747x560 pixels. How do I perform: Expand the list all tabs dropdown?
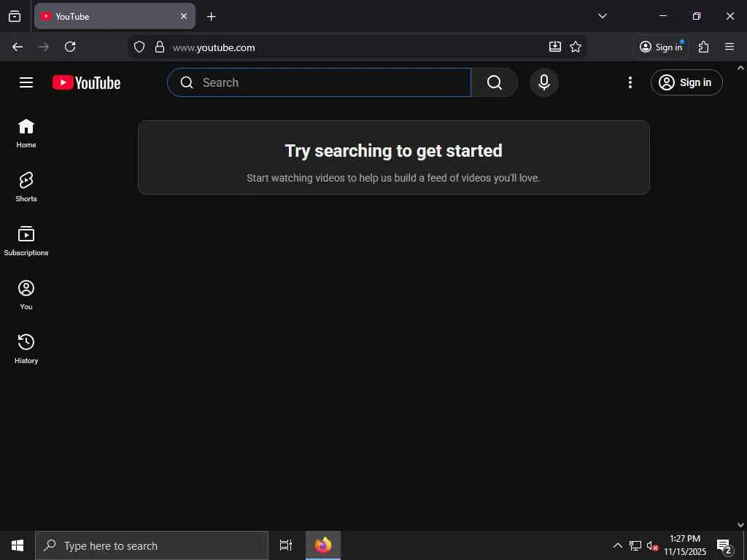(602, 16)
